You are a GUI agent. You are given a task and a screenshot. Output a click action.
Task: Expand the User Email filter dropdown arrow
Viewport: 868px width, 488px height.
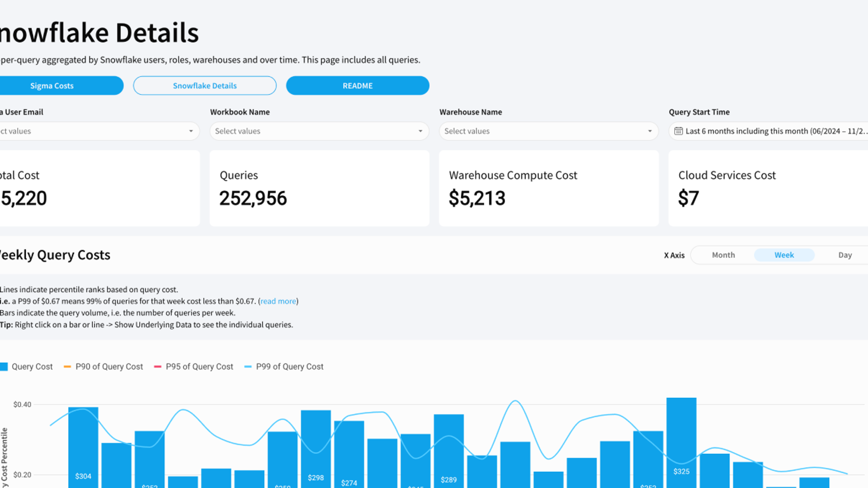click(191, 131)
